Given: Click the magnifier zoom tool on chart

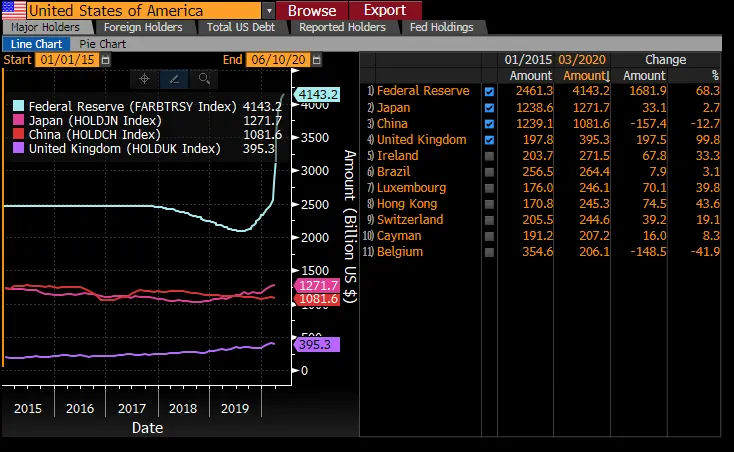Looking at the screenshot, I should coord(204,78).
